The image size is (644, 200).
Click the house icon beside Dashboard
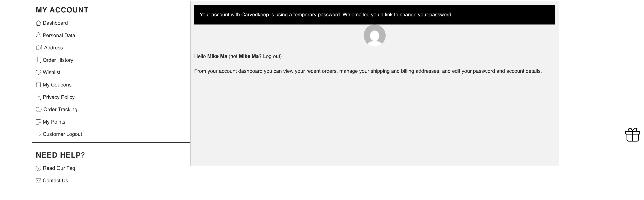(x=38, y=23)
